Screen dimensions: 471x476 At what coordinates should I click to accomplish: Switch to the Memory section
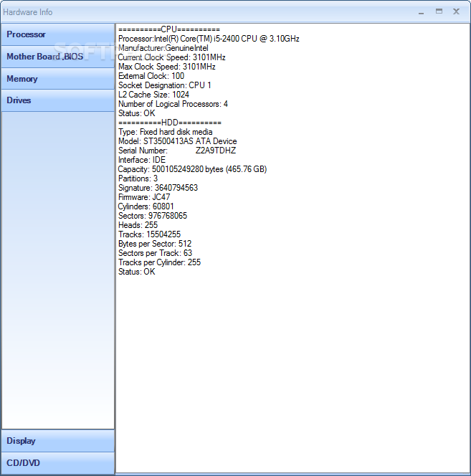click(x=57, y=79)
